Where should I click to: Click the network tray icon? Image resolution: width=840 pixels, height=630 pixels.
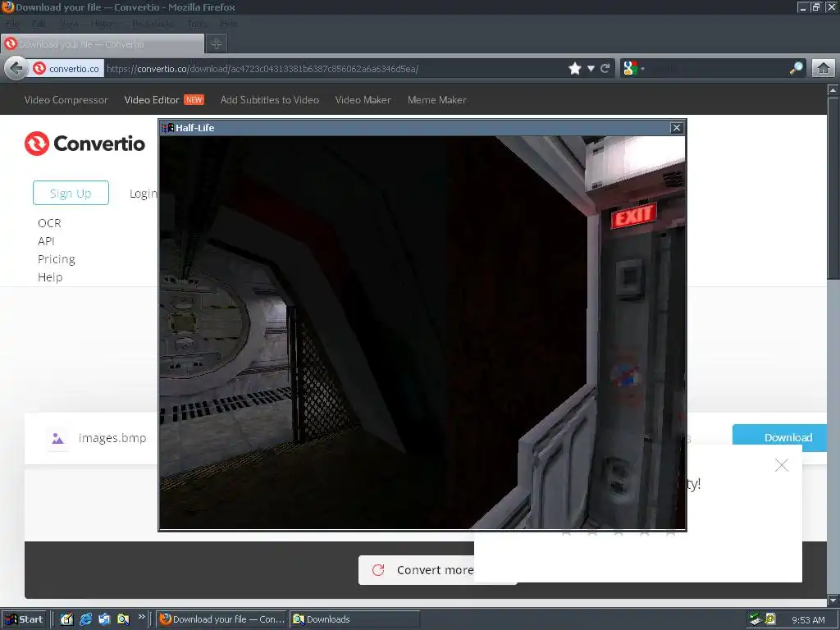[x=756, y=619]
